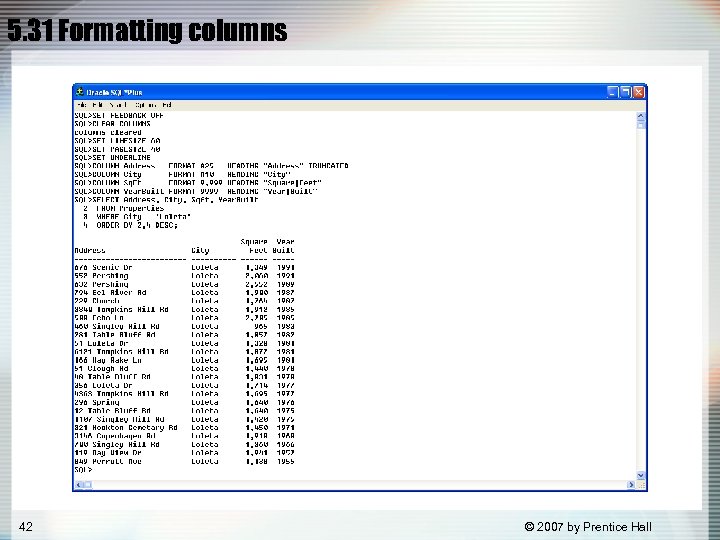Click the Square Feet column heading
Viewport: 720px width, 540px height.
pyautogui.click(x=254, y=246)
